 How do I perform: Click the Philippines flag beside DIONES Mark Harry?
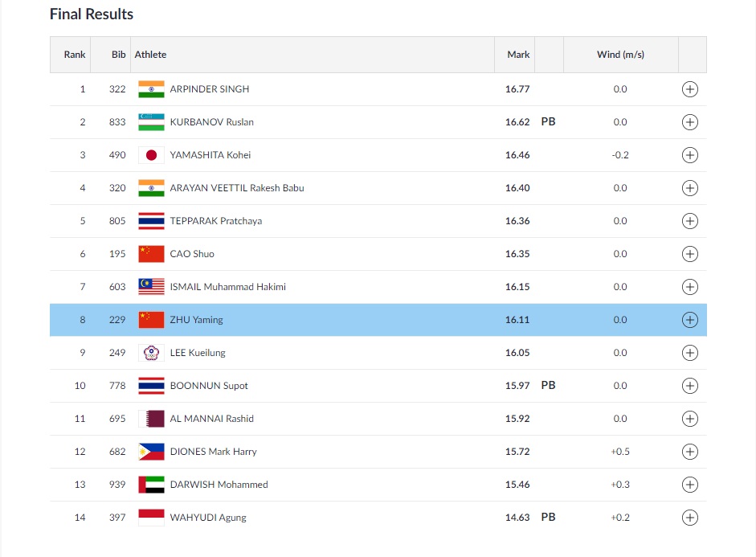coord(151,452)
